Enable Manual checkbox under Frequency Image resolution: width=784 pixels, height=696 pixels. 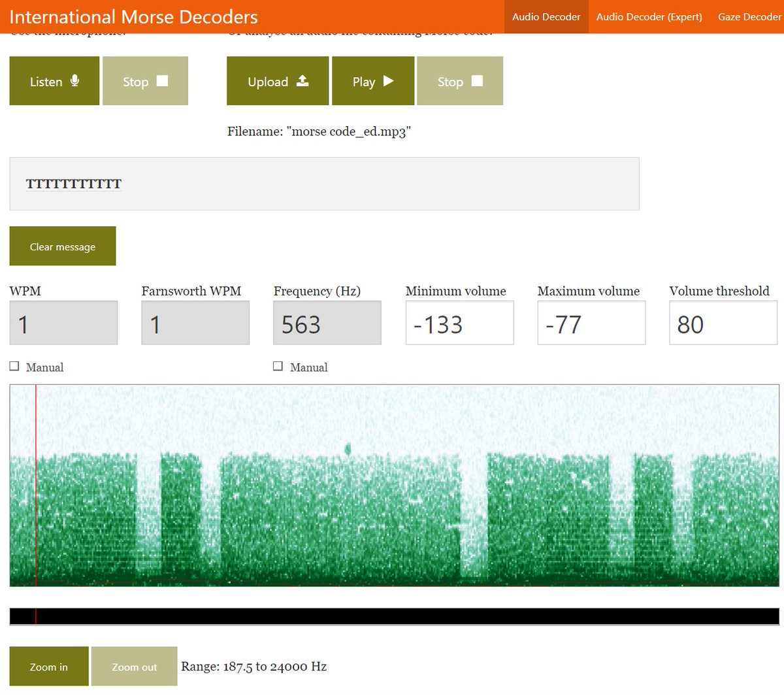click(x=278, y=367)
